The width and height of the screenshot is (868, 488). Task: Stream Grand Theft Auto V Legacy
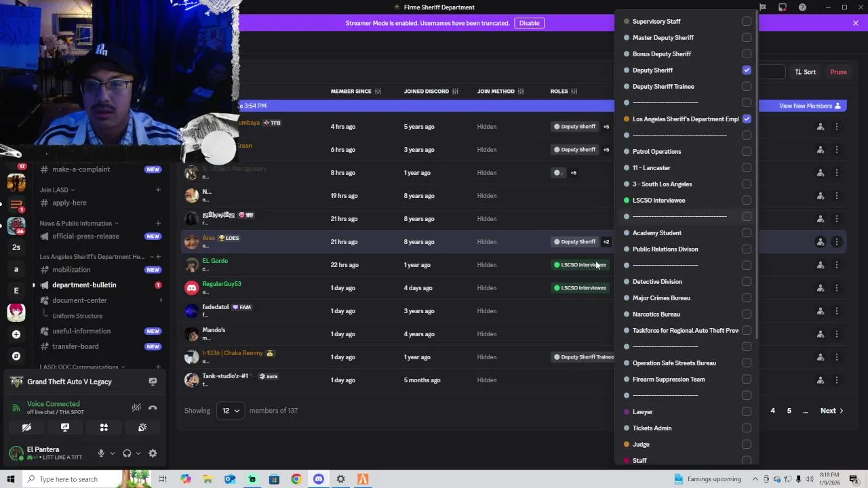click(x=153, y=382)
